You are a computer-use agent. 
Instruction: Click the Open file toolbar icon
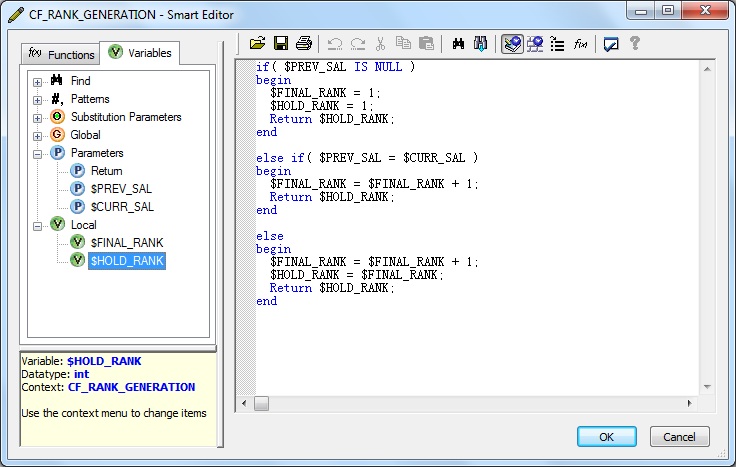(257, 44)
